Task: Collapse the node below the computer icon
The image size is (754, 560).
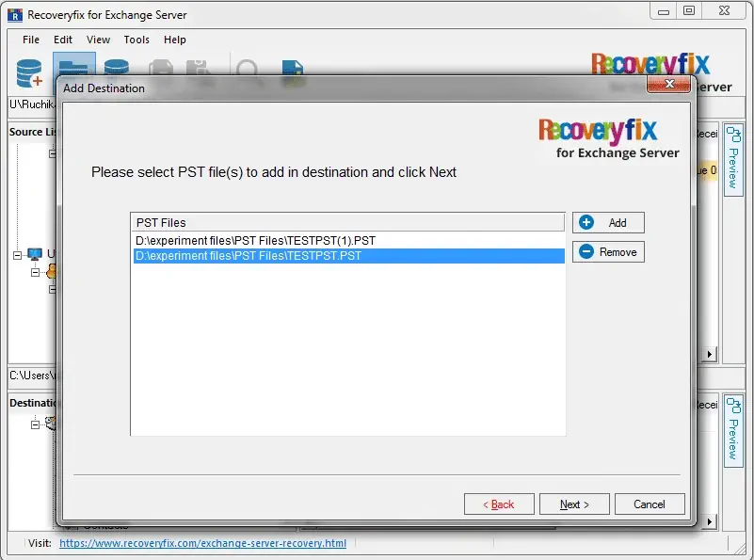Action: tap(35, 273)
